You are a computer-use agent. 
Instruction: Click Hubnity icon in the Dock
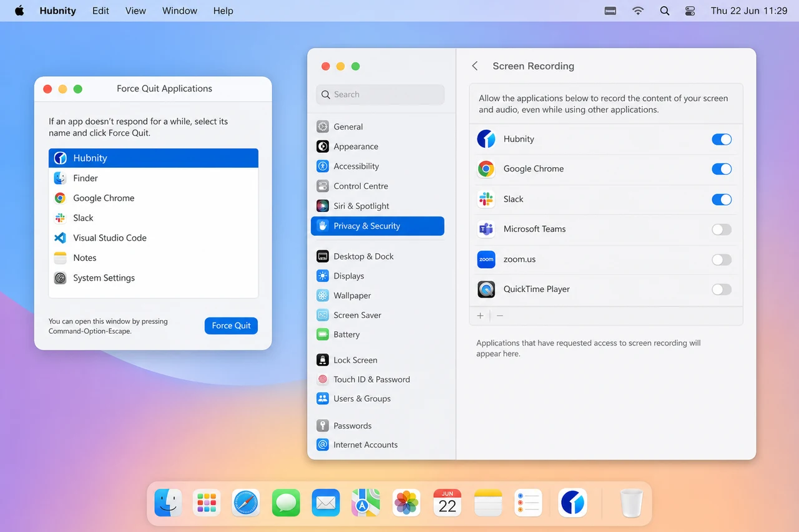(x=572, y=503)
